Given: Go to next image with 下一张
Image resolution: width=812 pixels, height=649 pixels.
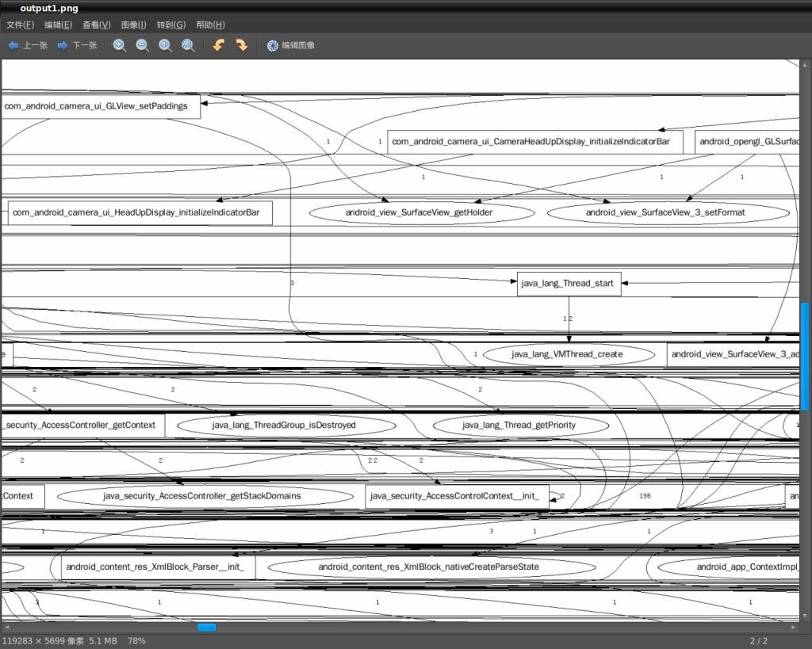Looking at the screenshot, I should (77, 46).
